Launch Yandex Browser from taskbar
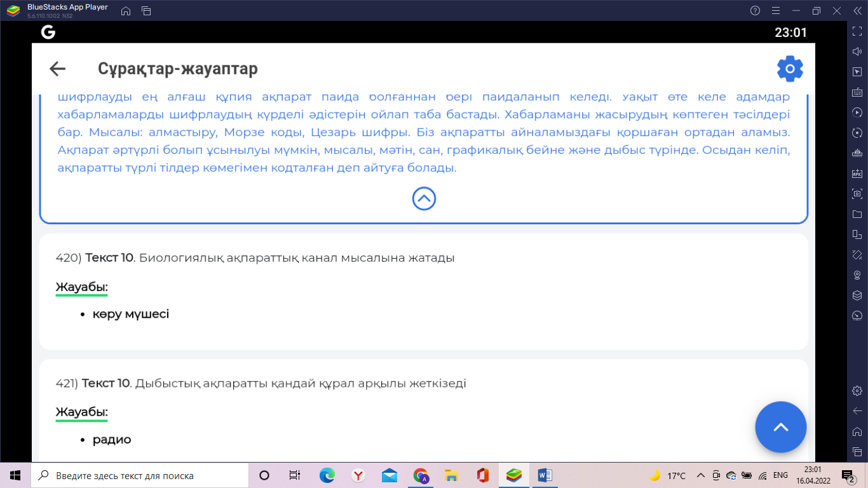This screenshot has width=868, height=488. click(358, 475)
